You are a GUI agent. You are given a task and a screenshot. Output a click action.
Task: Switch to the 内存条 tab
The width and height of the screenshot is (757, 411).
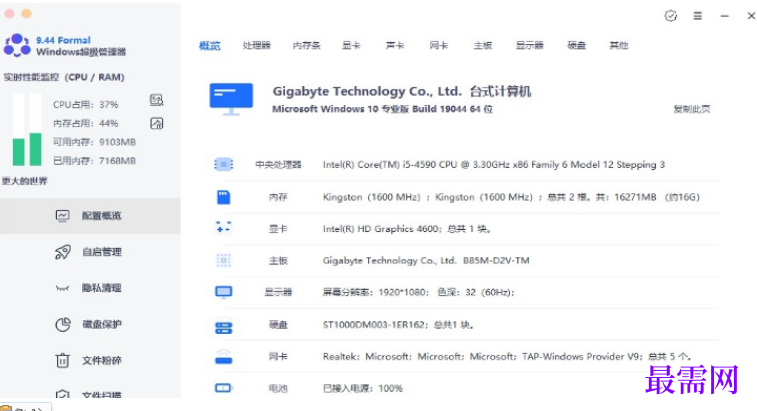(x=307, y=45)
